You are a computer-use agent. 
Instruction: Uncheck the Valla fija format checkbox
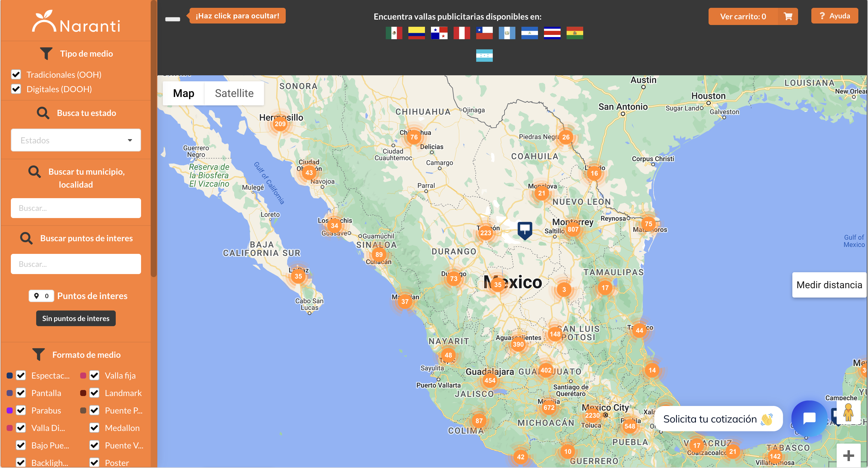pos(94,375)
